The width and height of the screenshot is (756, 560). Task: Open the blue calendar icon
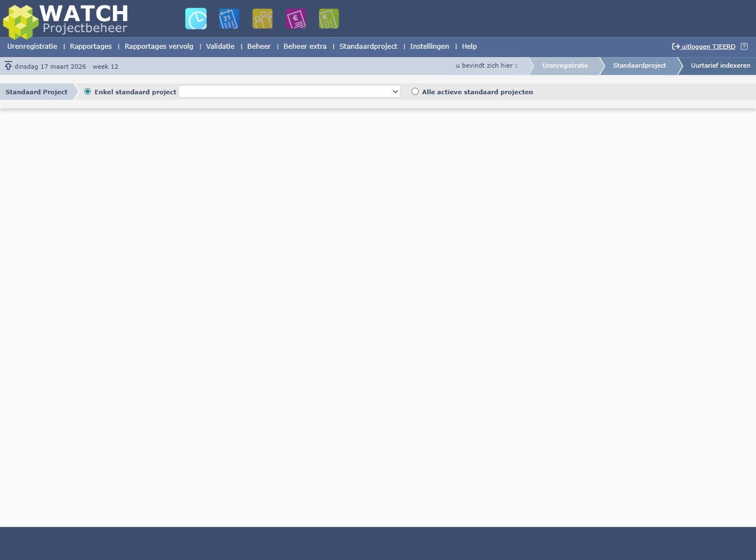tap(229, 19)
